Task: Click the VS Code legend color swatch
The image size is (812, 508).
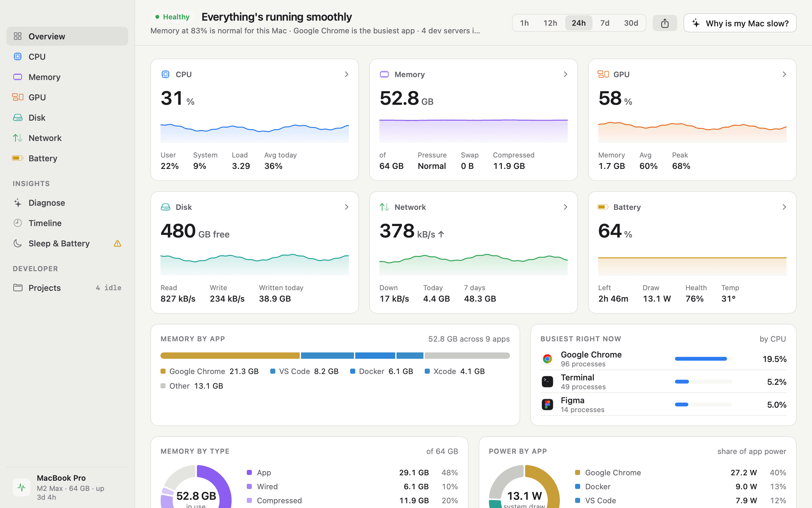Action: tap(273, 371)
